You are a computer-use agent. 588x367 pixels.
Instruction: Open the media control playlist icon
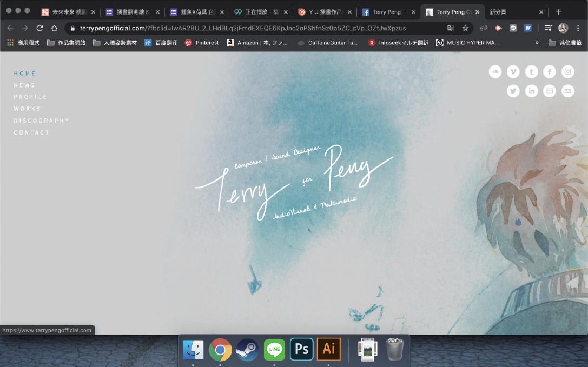[x=548, y=28]
